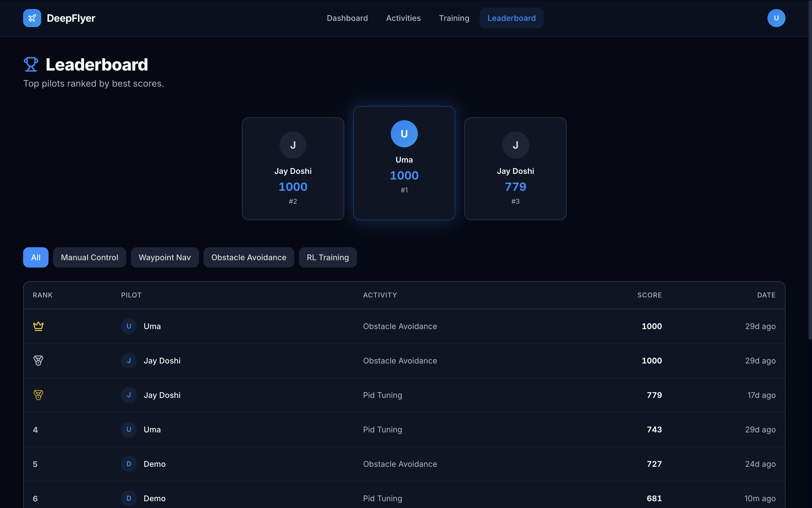Open the Training nav item
The height and width of the screenshot is (508, 812).
point(454,18)
